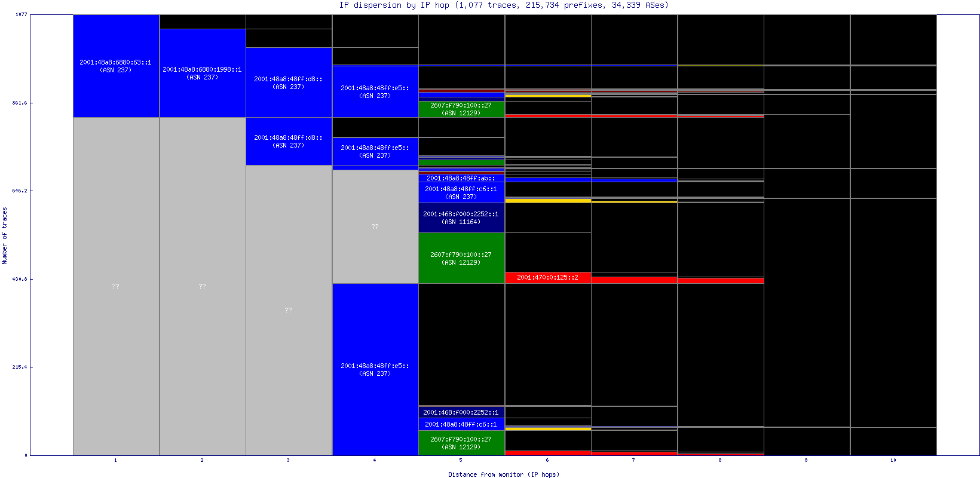
Task: Click the bottom 2001:468:f000:2252::1 block without an ASN label
Action: [461, 412]
